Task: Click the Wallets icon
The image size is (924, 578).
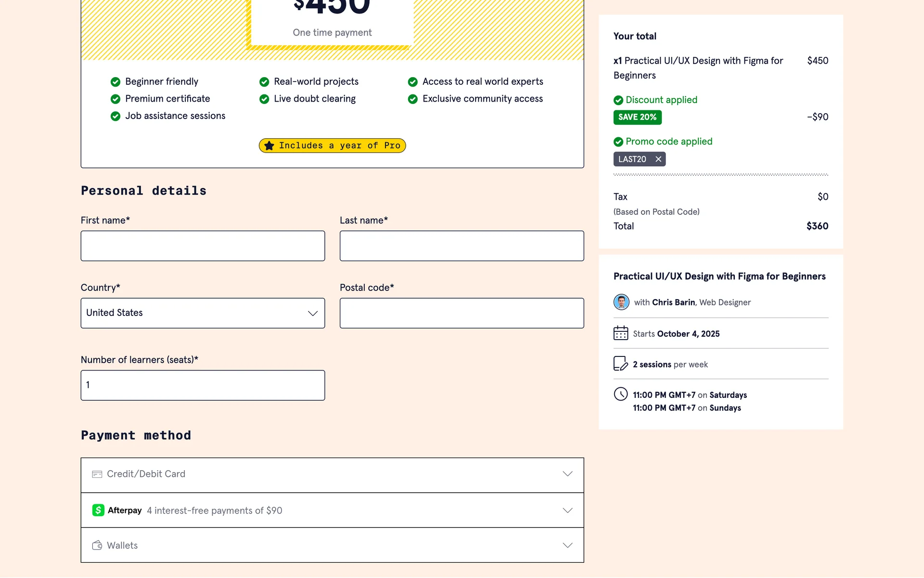Action: coord(97,545)
